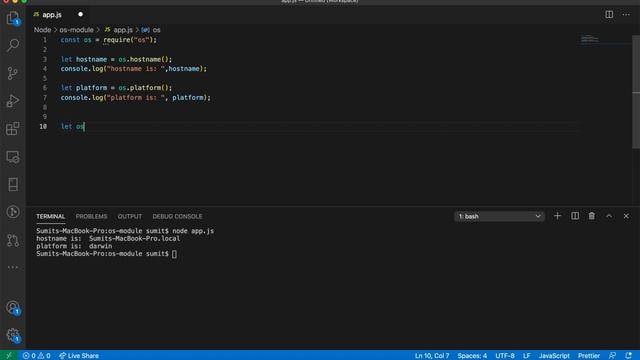Open the Search view
This screenshot has height=360, width=640.
tap(13, 45)
